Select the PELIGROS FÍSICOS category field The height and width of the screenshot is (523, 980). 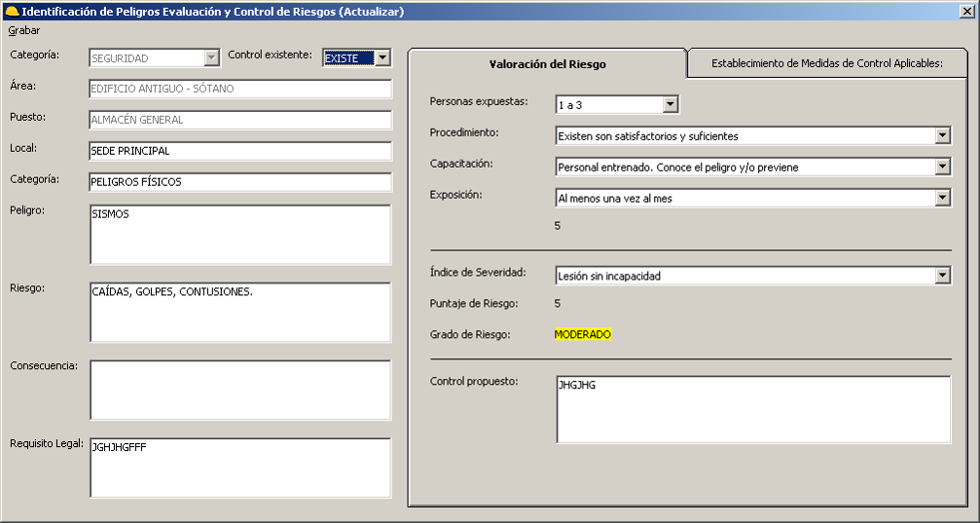pos(239,182)
